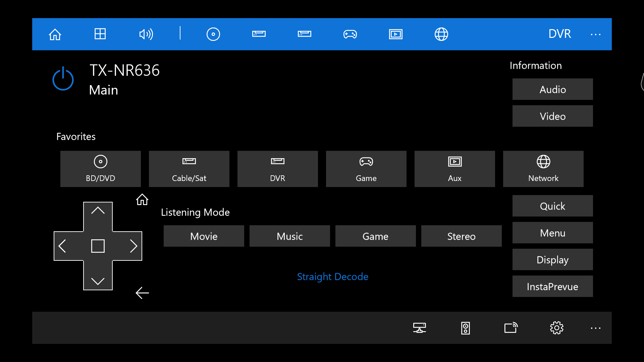Select the gamepad icon in top bar
644x362 pixels.
coord(350,34)
